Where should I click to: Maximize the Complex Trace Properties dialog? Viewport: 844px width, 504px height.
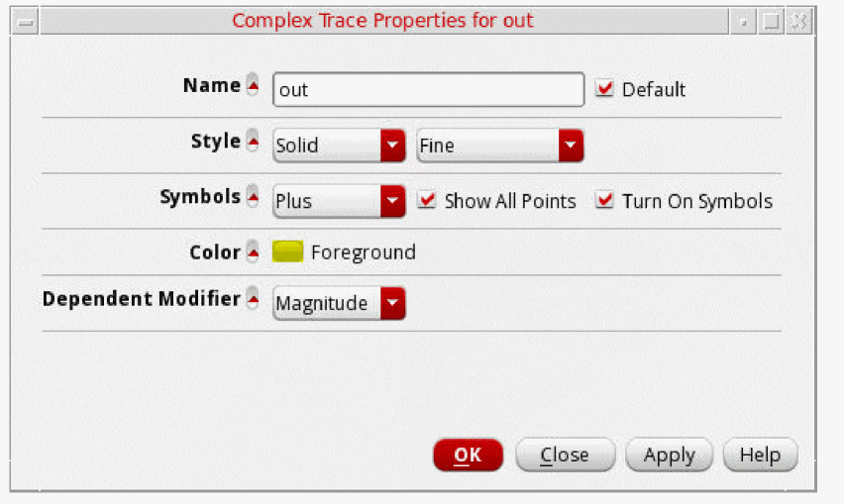click(771, 21)
